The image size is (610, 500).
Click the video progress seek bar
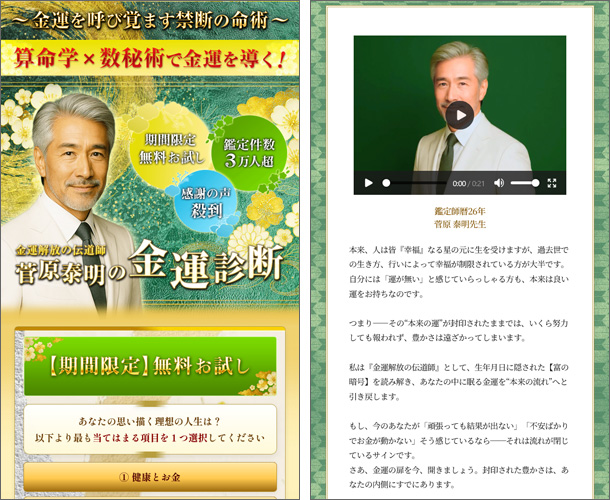[x=414, y=183]
